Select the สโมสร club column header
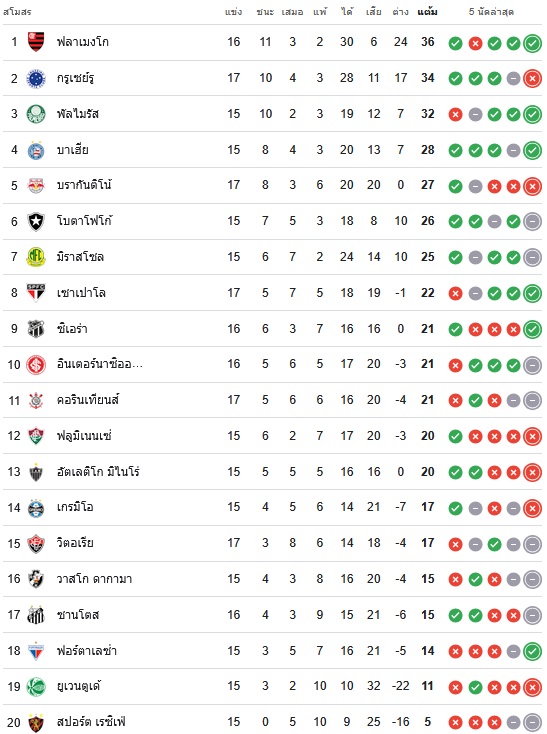547x734 pixels. 17,12
